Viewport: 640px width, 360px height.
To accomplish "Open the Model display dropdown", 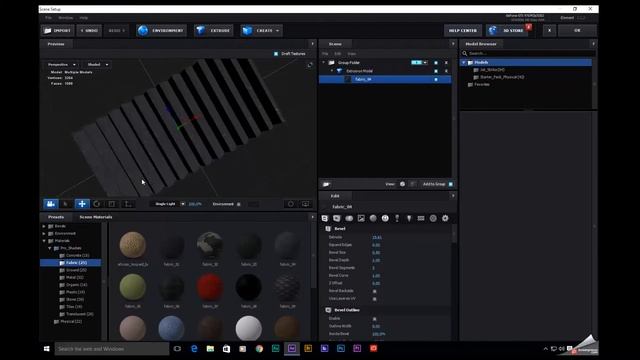I will [x=97, y=64].
